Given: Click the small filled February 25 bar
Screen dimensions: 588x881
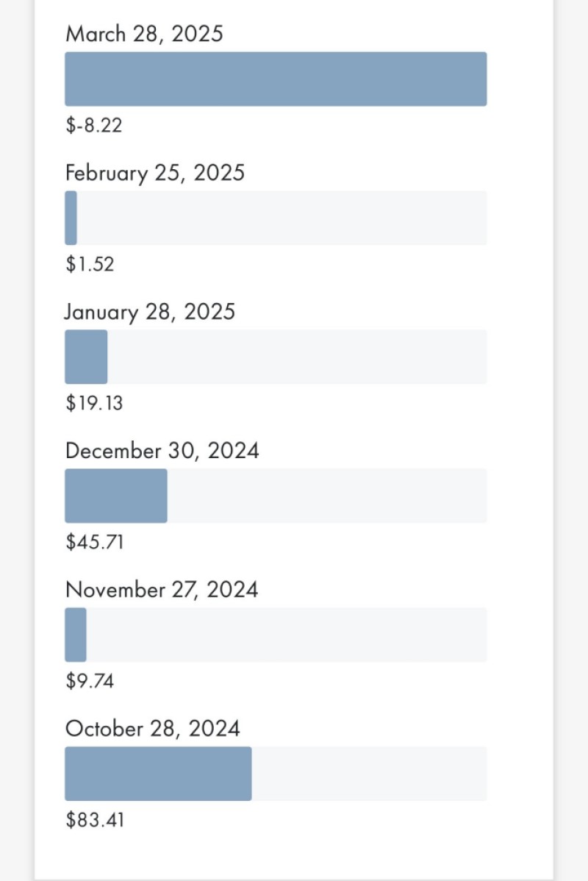Looking at the screenshot, I should click(71, 218).
